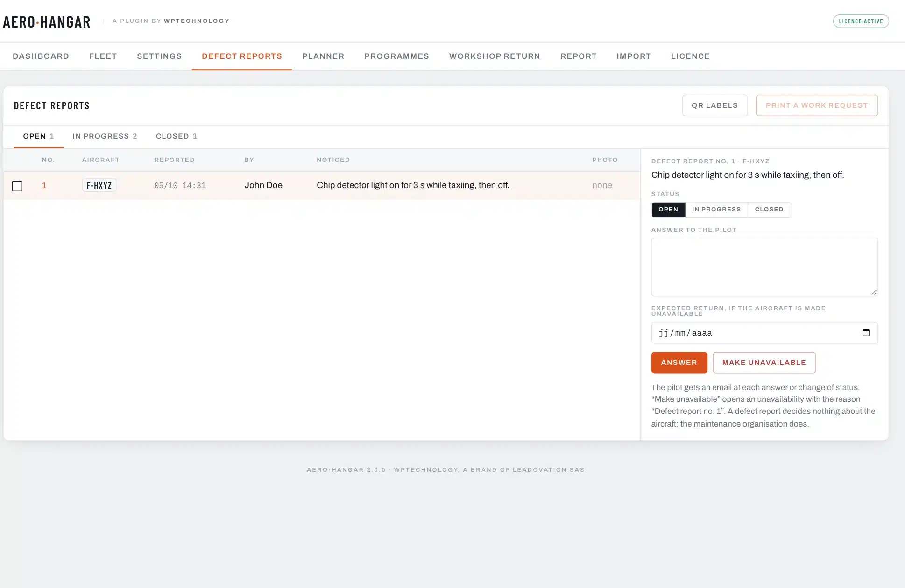Click the Reported column header
This screenshot has height=588, width=905.
click(174, 160)
